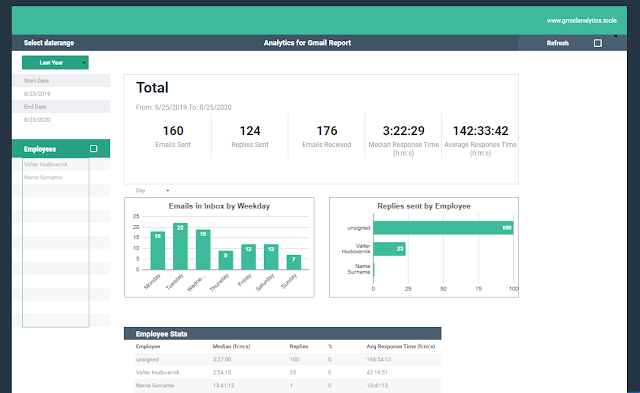Click the unsigned bar showing 100
Image resolution: width=640 pixels, height=393 pixels.
(443, 228)
